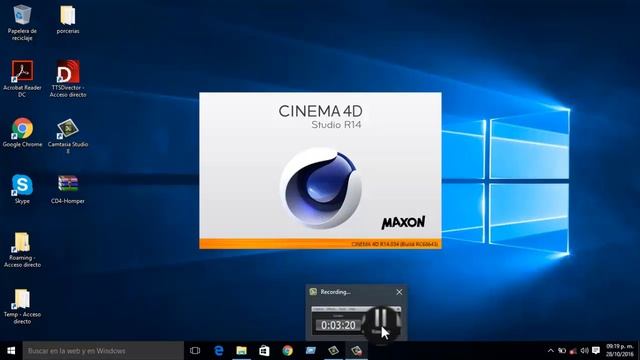Open the Action Center notifications icon
Screen dimensions: 640x360
596,351
